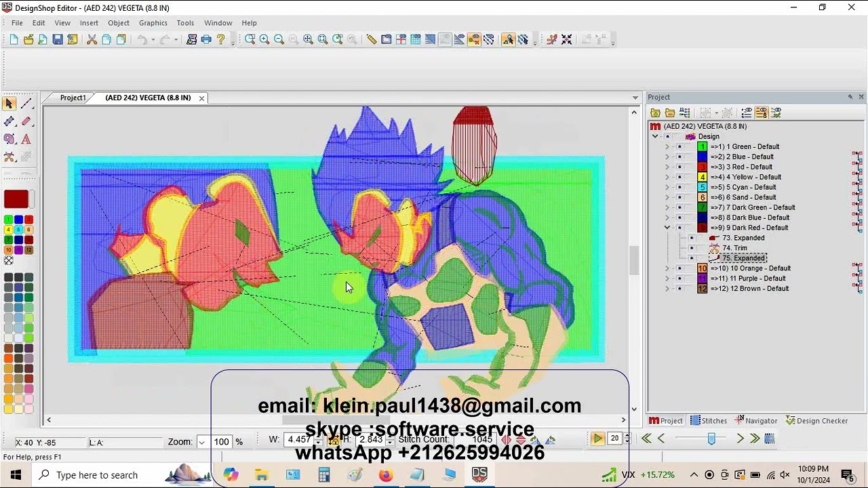Click the canvas vertical scrollbar thumb
The image size is (868, 488).
(x=633, y=260)
